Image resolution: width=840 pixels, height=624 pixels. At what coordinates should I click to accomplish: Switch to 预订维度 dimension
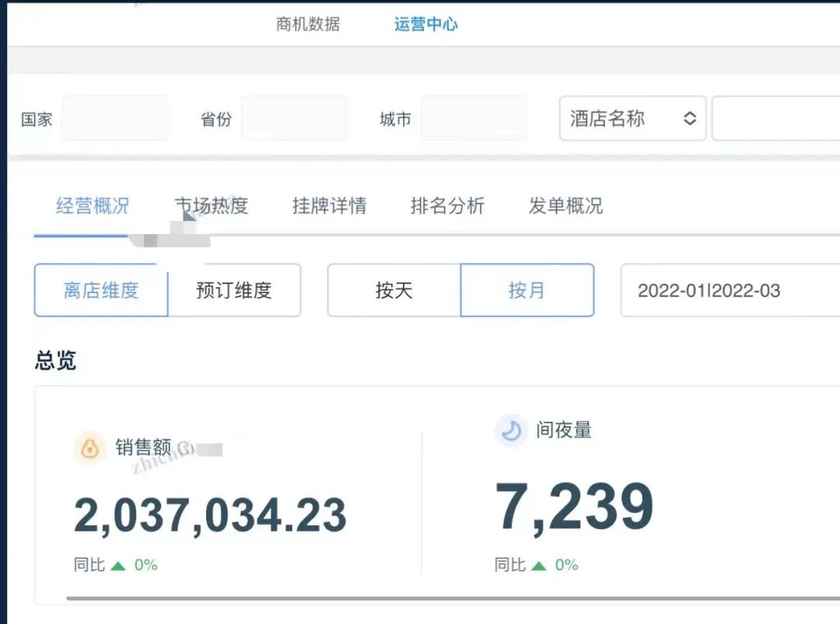pyautogui.click(x=234, y=291)
